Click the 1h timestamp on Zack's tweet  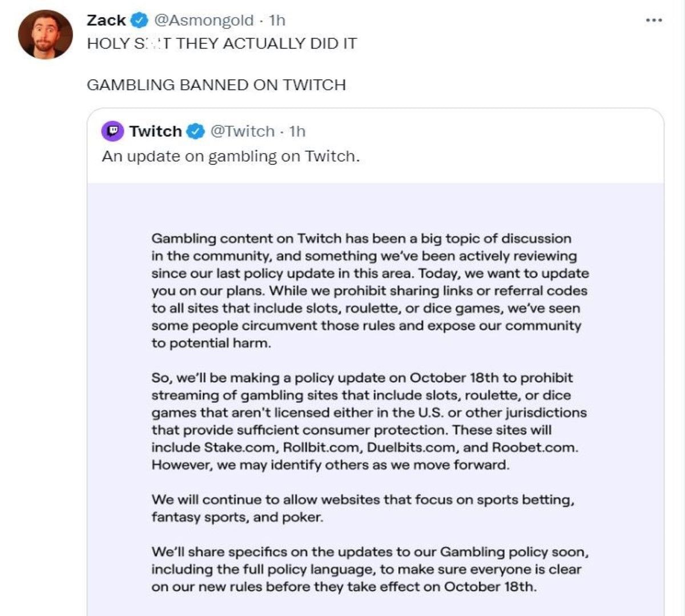click(277, 19)
